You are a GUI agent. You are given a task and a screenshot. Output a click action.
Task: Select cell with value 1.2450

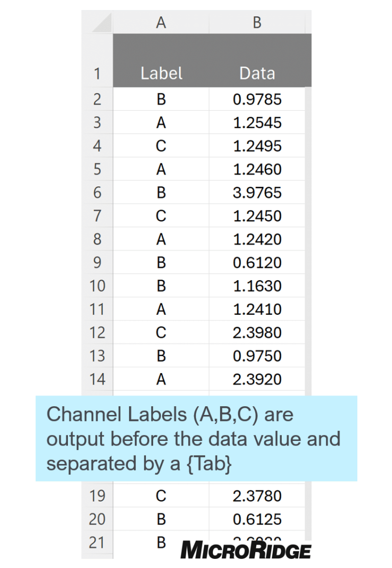[x=257, y=216]
